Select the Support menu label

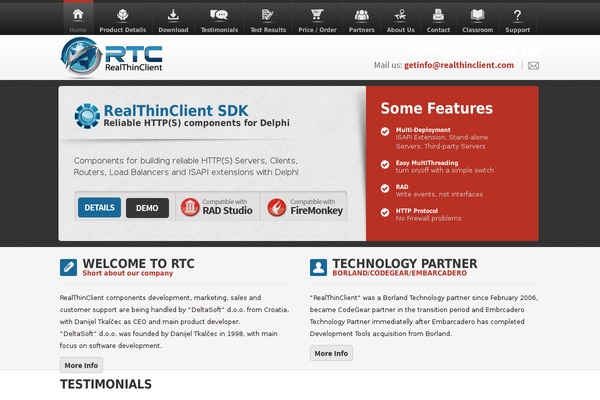517,30
